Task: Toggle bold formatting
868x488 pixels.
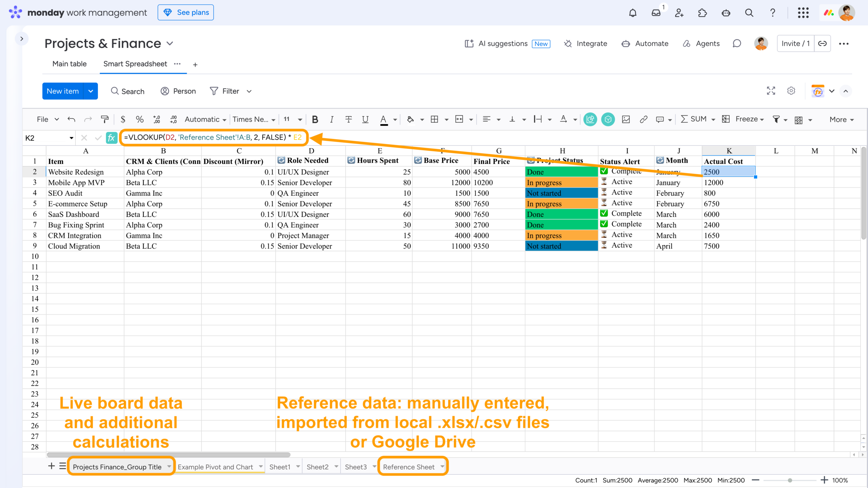Action: coord(315,119)
